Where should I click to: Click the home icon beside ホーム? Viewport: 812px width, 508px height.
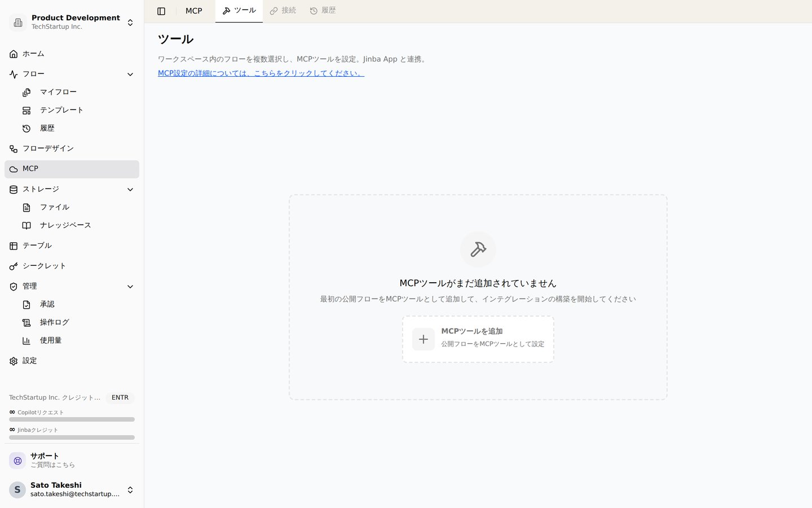coord(14,54)
